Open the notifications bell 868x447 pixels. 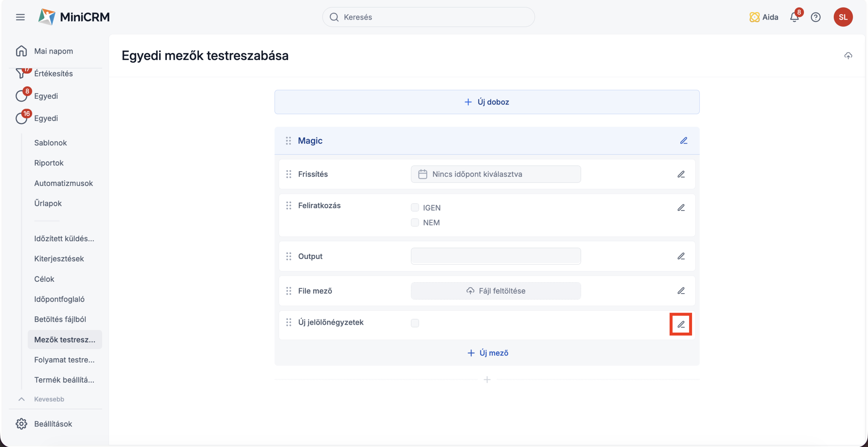(x=794, y=17)
